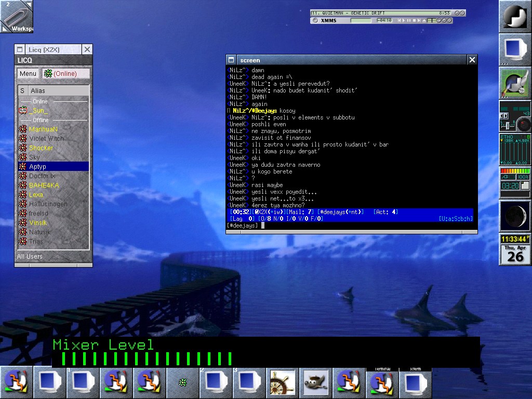The width and height of the screenshot is (532, 399).
Task: Open monitor icon labeled 3 in dock
Action: pyautogui.click(x=249, y=383)
